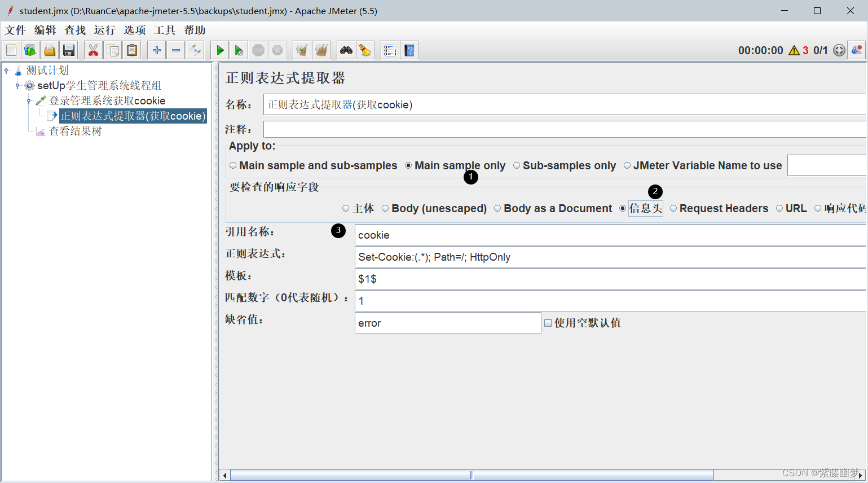Viewport: 868px width, 483px height.
Task: Open the Help book icon
Action: tap(409, 50)
